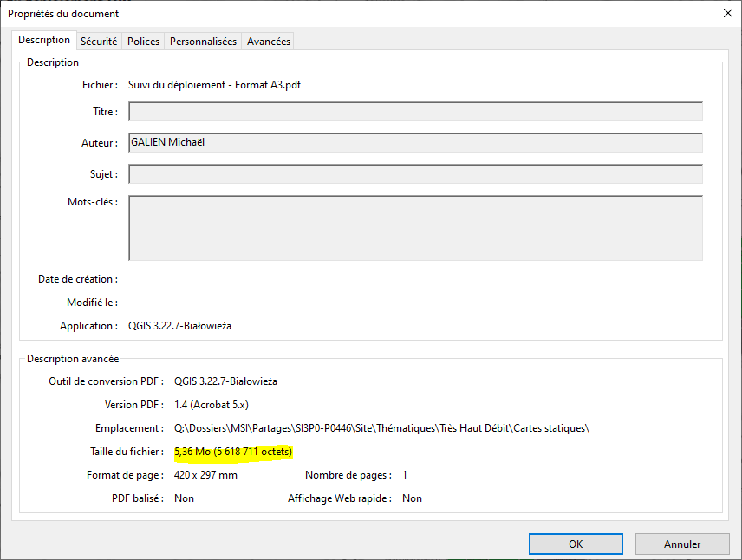Click the Annuler button
This screenshot has width=742, height=560.
(682, 544)
